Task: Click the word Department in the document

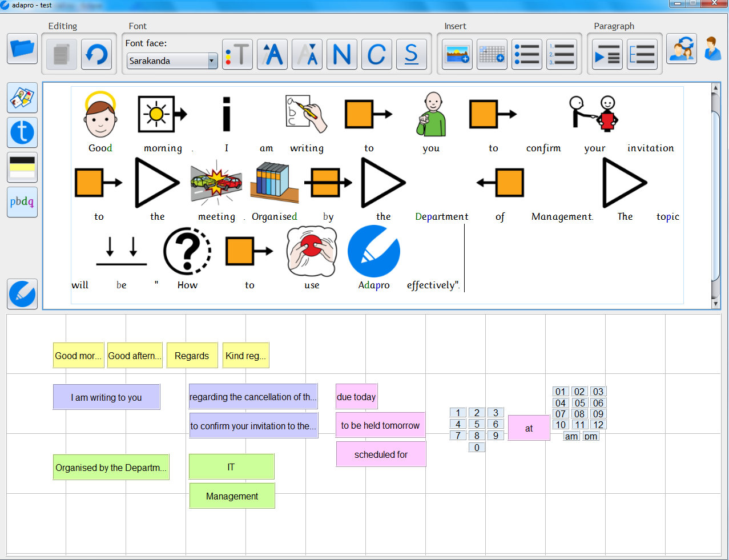Action: [x=441, y=217]
